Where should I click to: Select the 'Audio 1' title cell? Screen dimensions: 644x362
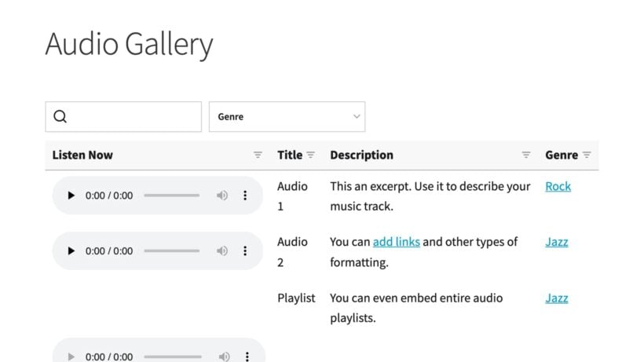tap(292, 196)
